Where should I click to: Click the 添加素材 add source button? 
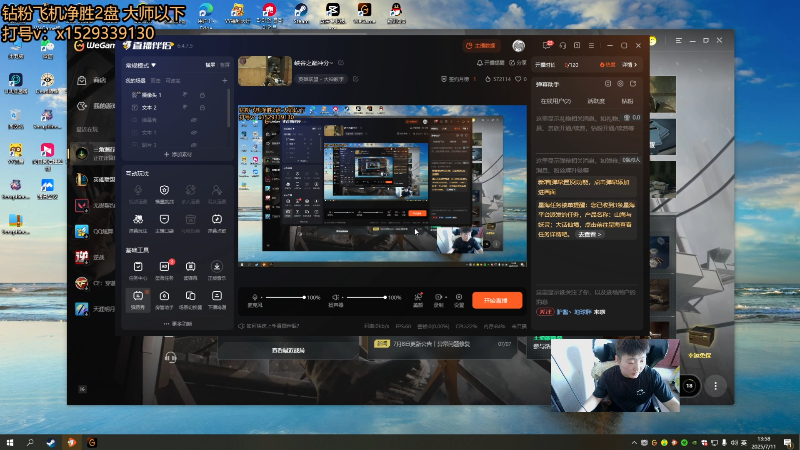point(178,154)
